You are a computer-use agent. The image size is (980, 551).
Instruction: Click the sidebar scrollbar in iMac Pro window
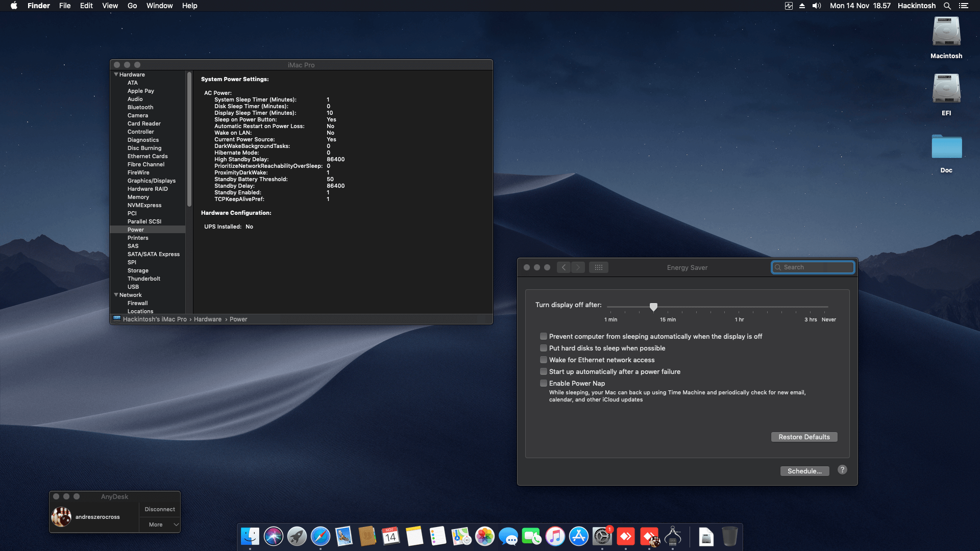[x=189, y=139]
